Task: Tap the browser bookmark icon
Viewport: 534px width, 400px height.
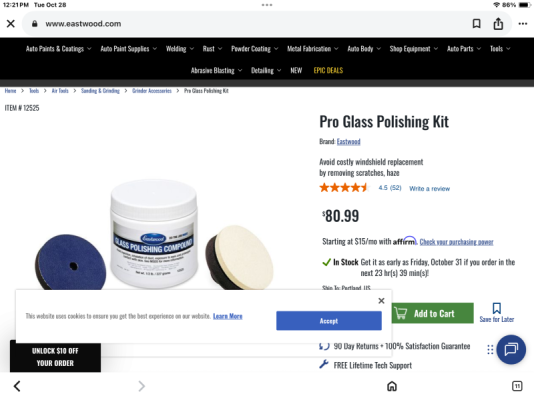Action: coord(476,23)
